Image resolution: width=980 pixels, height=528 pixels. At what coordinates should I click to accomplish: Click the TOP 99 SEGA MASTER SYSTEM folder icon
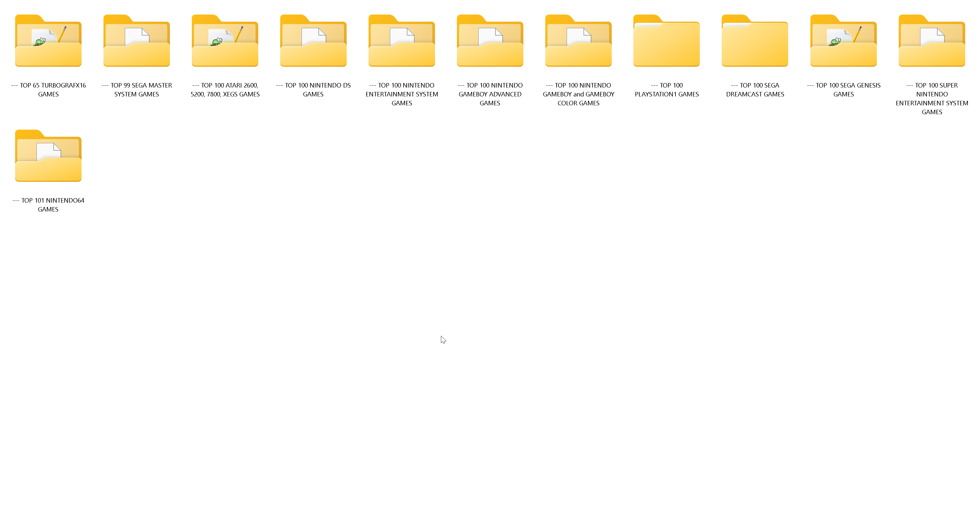[137, 41]
